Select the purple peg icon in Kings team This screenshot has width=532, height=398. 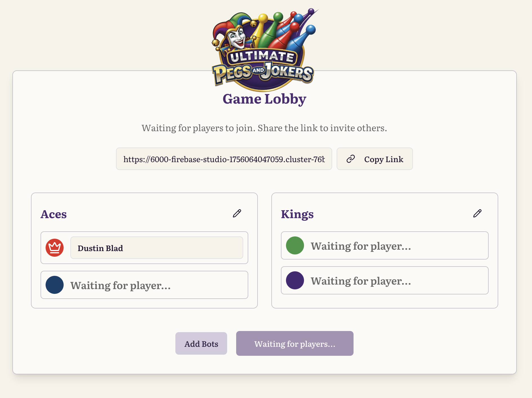294,281
